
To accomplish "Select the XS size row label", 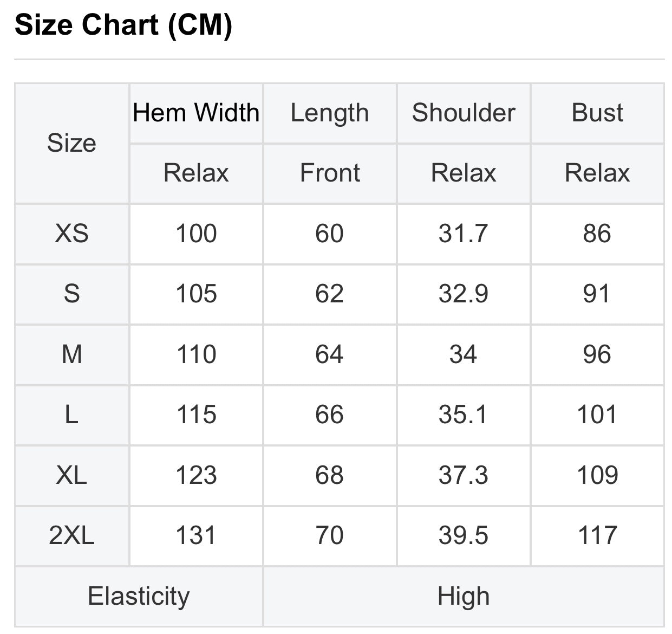I will click(x=71, y=234).
